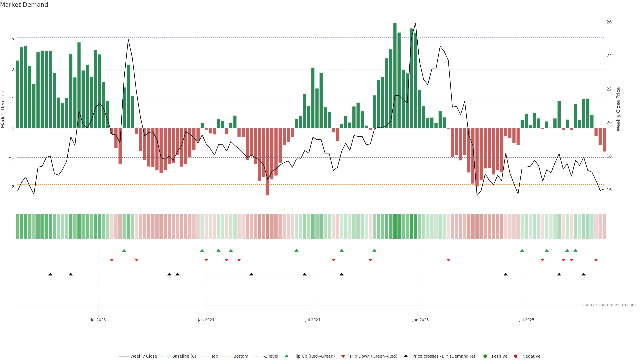Viewport: 644px width, 362px height.
Task: Toggle the -1 level legend entry
Action: tap(271, 356)
